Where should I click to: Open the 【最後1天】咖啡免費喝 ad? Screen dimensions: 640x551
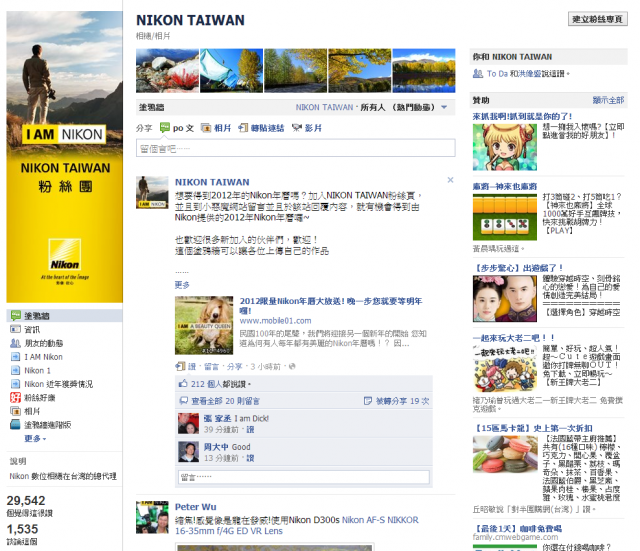(517, 529)
